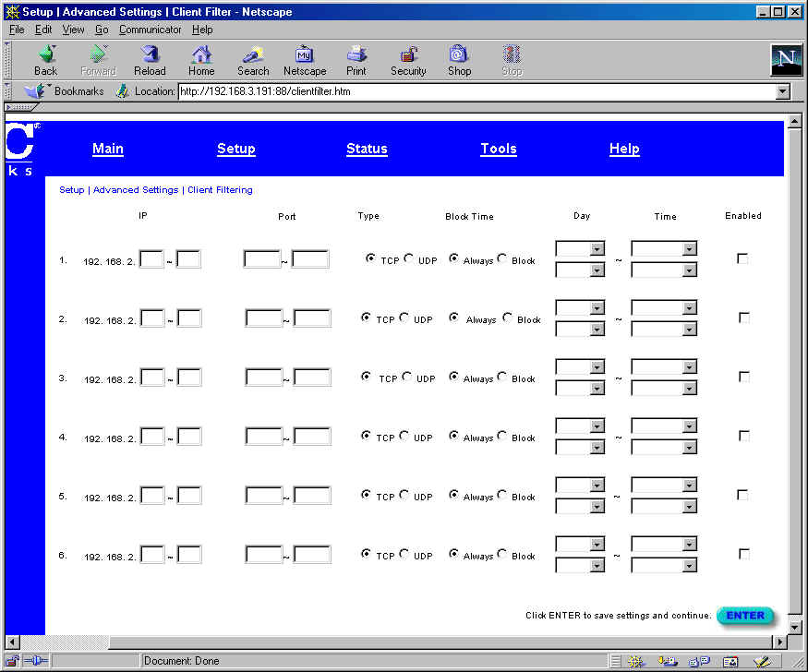The image size is (808, 672).
Task: Click the Shop toolbar icon
Action: point(459,54)
